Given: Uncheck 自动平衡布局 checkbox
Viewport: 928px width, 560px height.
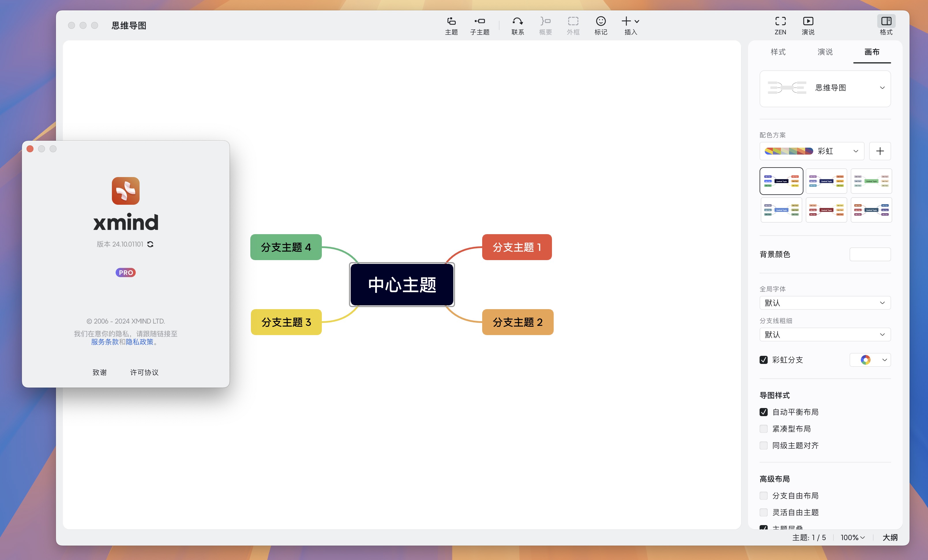Looking at the screenshot, I should click(763, 412).
